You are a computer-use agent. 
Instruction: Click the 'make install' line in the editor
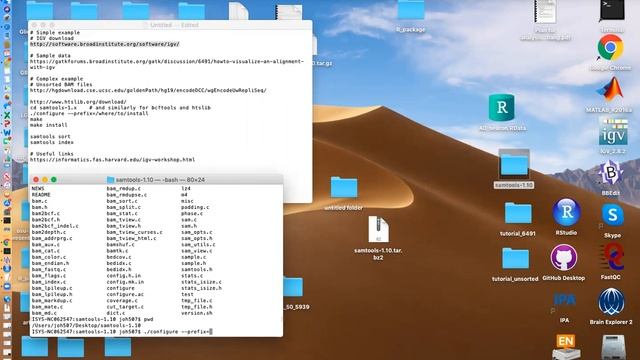[49, 125]
